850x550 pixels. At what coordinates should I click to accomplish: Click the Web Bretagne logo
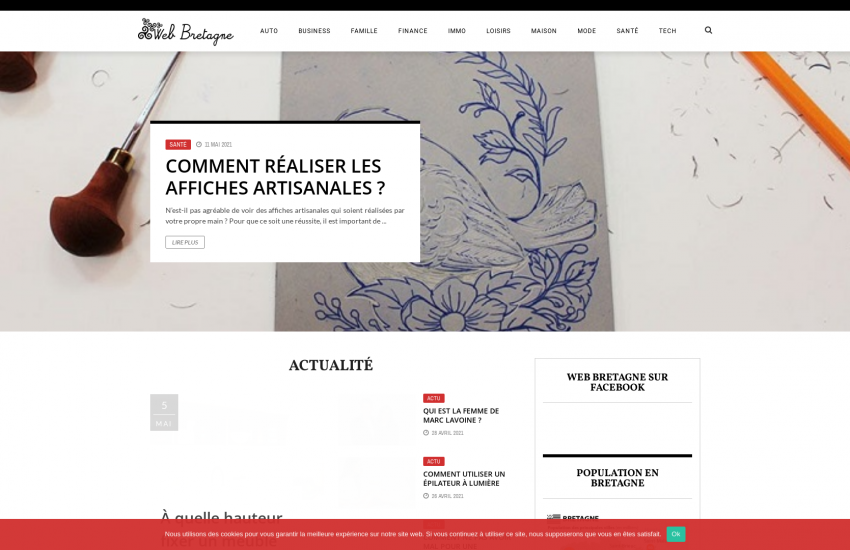185,31
